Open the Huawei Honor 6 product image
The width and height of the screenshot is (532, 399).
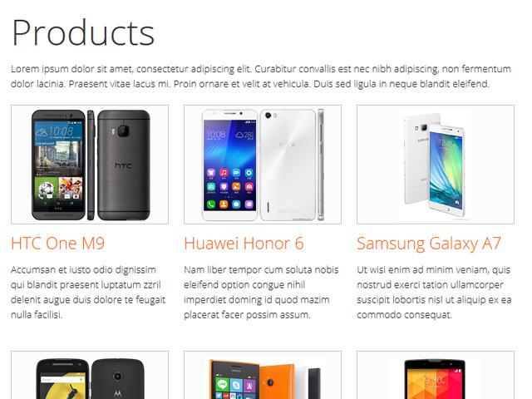(x=263, y=165)
